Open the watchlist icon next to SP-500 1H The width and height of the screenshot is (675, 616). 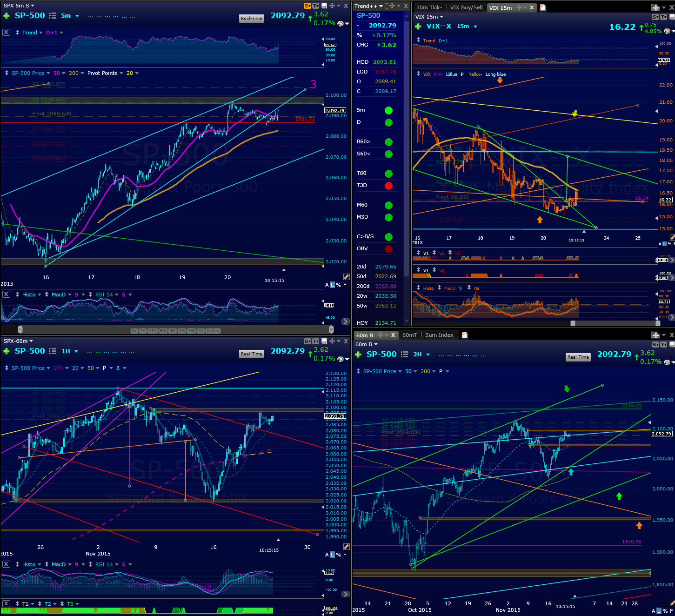(53, 351)
